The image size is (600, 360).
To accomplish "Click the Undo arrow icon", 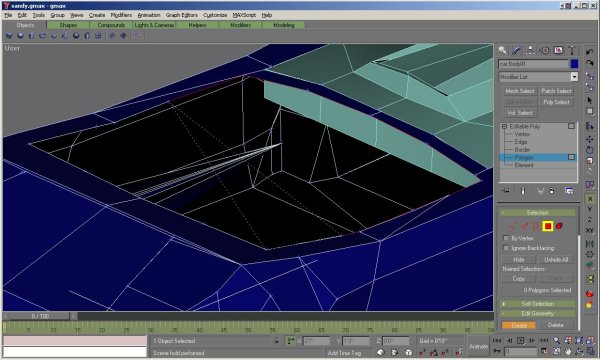I will [590, 52].
